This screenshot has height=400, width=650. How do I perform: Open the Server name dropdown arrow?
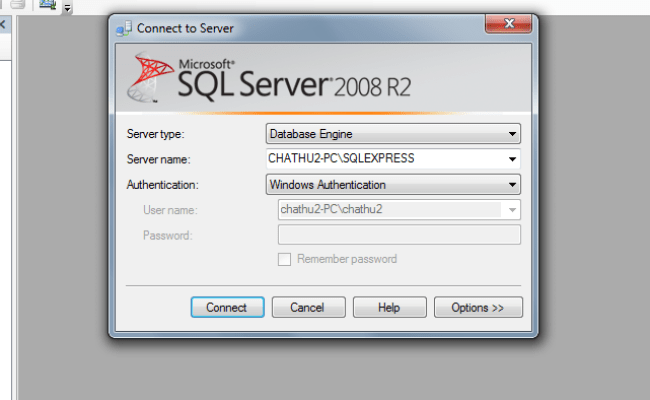coord(512,159)
